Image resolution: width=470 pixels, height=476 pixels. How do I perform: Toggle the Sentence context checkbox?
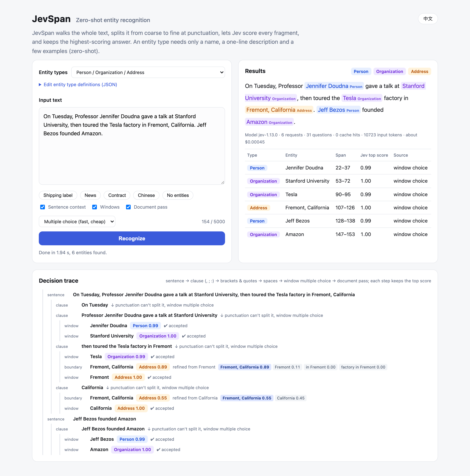pos(43,207)
